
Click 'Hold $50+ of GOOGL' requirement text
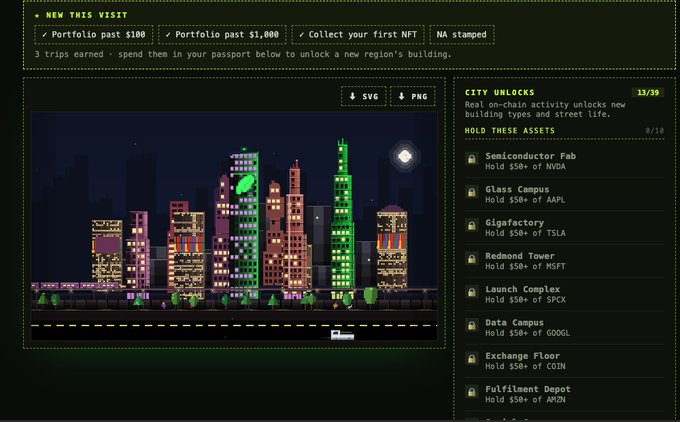click(x=527, y=333)
